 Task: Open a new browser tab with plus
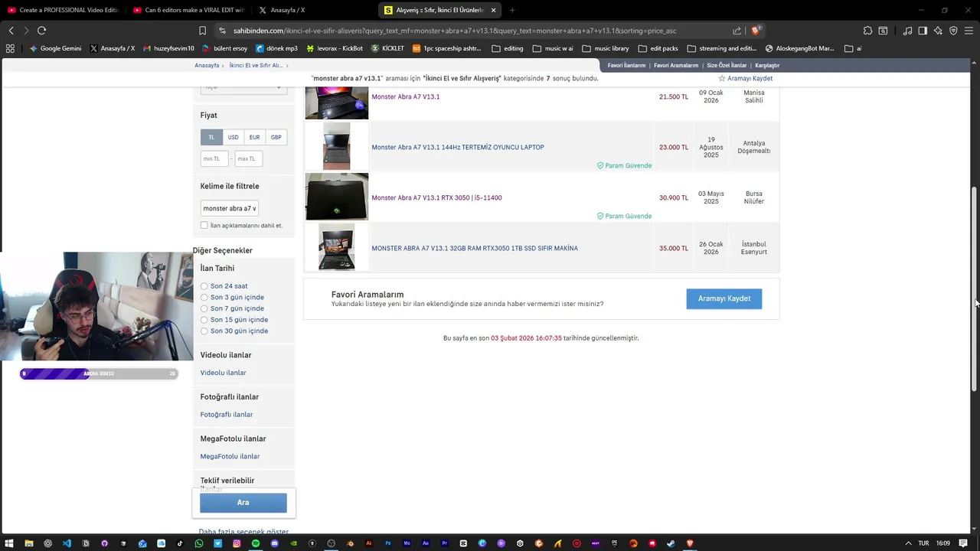[x=512, y=10]
